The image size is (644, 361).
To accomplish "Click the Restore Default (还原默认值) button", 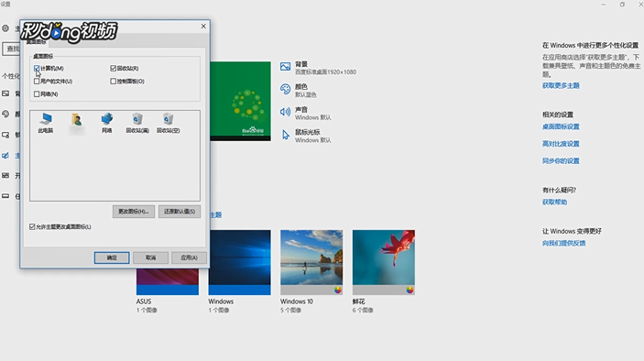I will click(180, 212).
